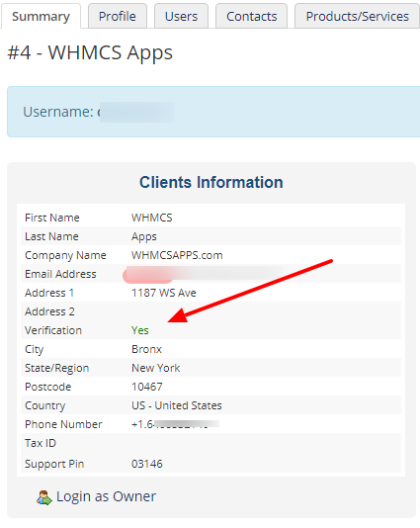420x528 pixels.
Task: Open the Profile tab
Action: [x=118, y=16]
